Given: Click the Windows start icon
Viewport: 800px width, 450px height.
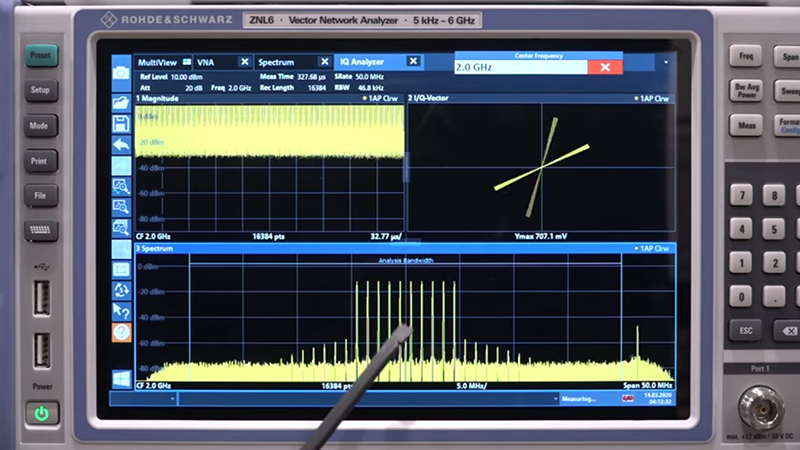Looking at the screenshot, I should tap(121, 378).
